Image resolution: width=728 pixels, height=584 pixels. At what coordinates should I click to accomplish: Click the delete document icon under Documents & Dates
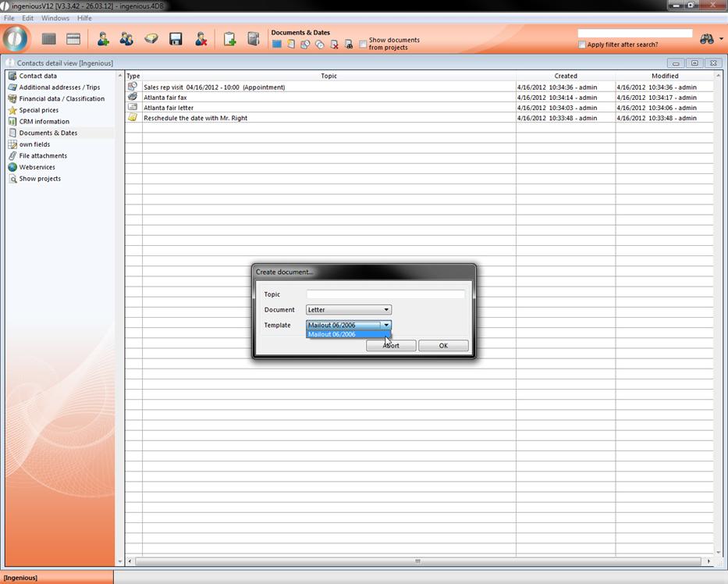[334, 45]
